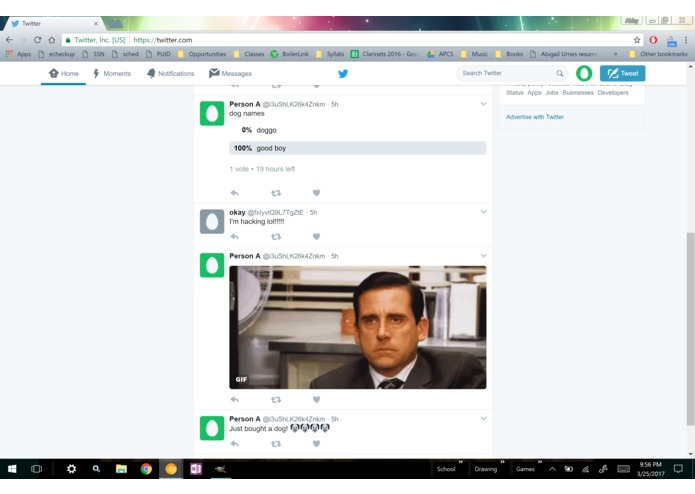
Task: Retweet 'Just bought a dog!' tweet
Action: [x=276, y=443]
